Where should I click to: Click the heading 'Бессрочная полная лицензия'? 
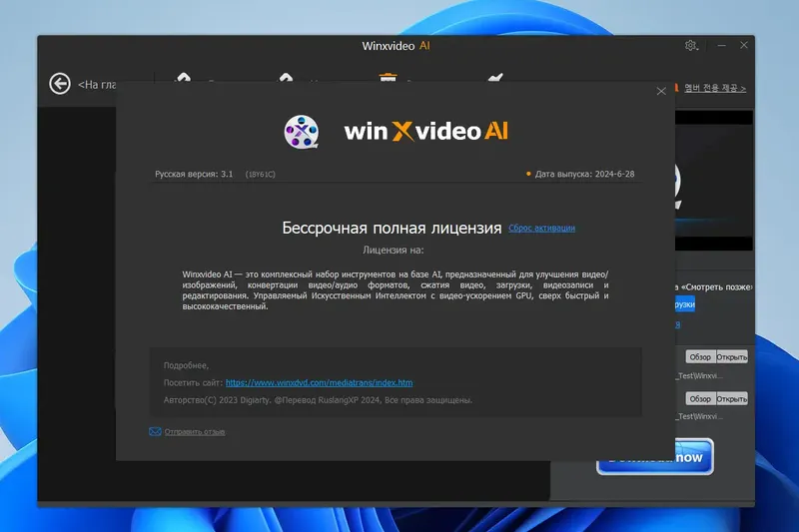(x=392, y=228)
